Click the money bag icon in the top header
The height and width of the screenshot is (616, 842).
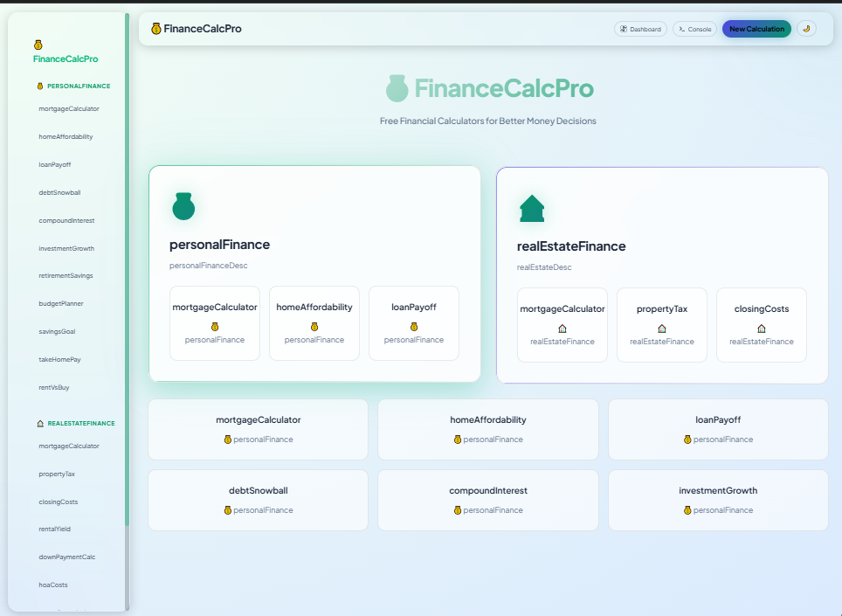(x=156, y=29)
